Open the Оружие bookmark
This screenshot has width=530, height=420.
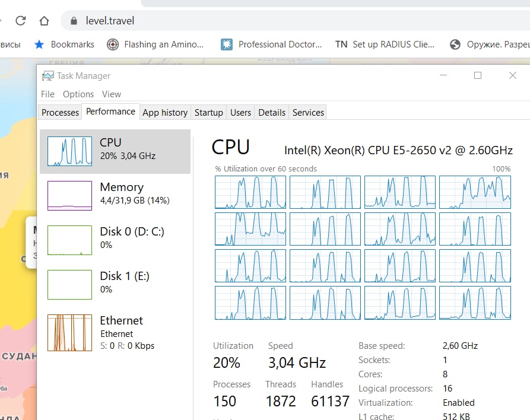(x=490, y=44)
